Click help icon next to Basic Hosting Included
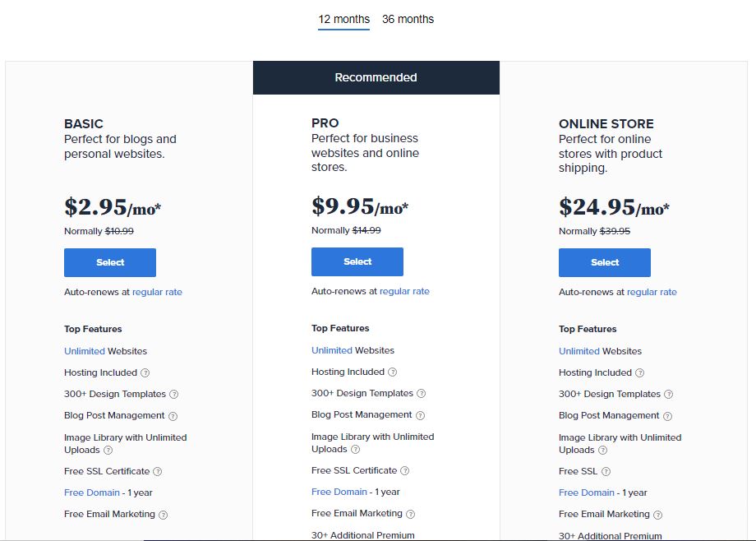756x541 pixels. 145,373
